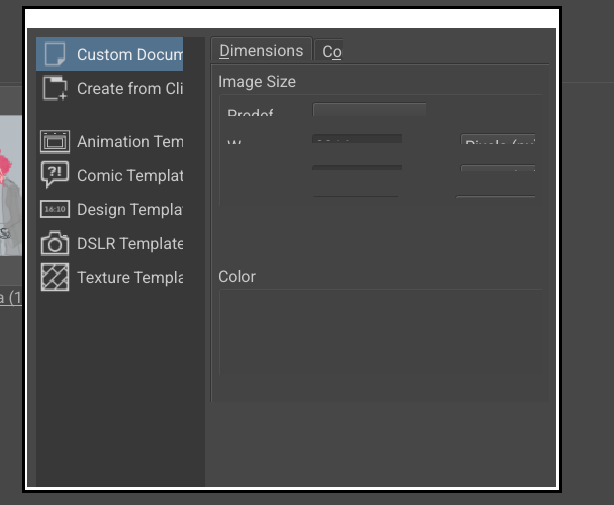Screen dimensions: 614x505
Task: Click the underlined file name link below thumbnail
Action: 10,298
